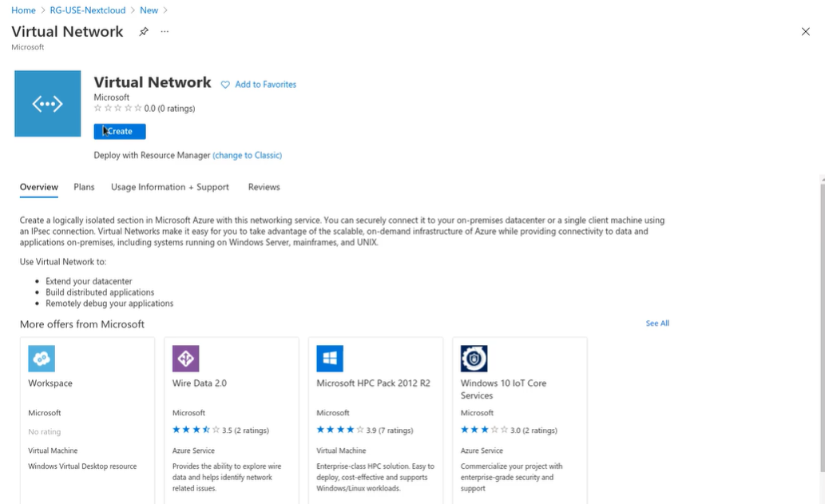The height and width of the screenshot is (504, 825).
Task: Click the change to Classic link
Action: click(248, 155)
